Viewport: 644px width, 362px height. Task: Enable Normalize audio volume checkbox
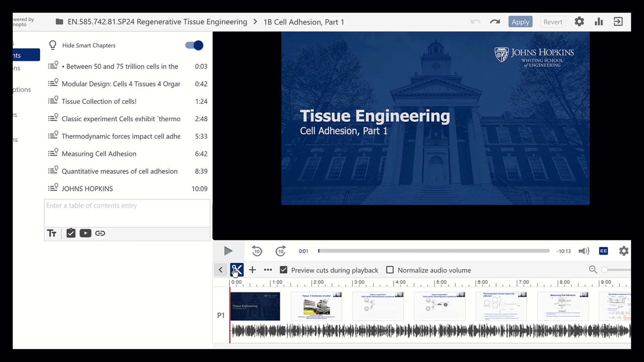click(390, 270)
